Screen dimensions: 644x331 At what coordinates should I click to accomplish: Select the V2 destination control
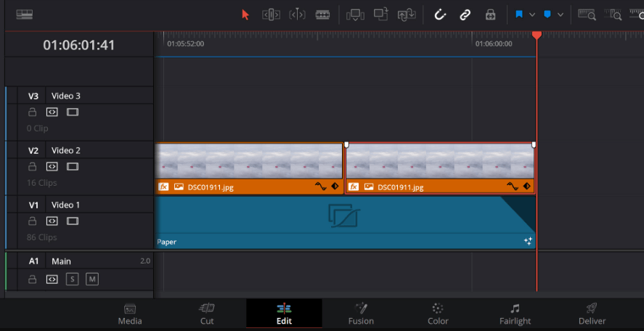tap(33, 151)
